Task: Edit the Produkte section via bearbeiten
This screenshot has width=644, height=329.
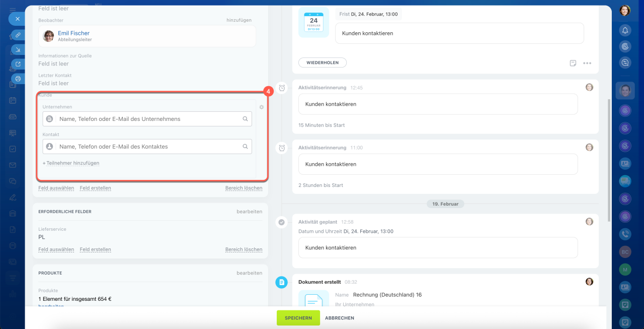Action: pos(249,273)
